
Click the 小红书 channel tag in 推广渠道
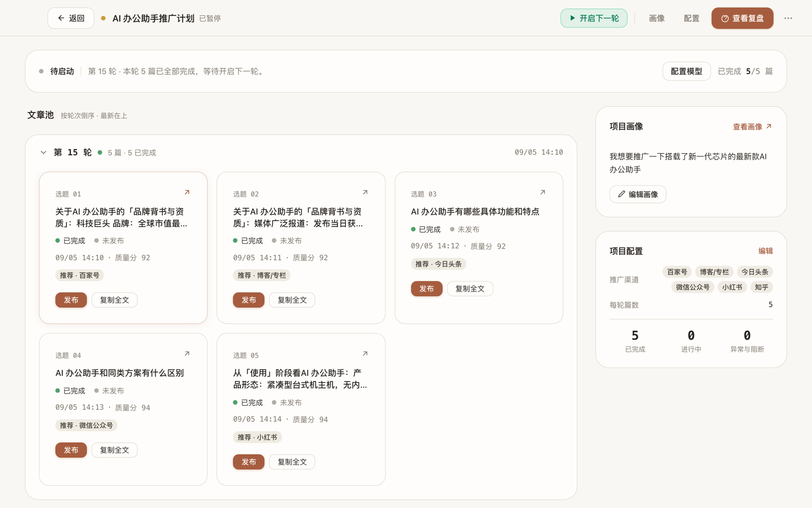coord(732,287)
